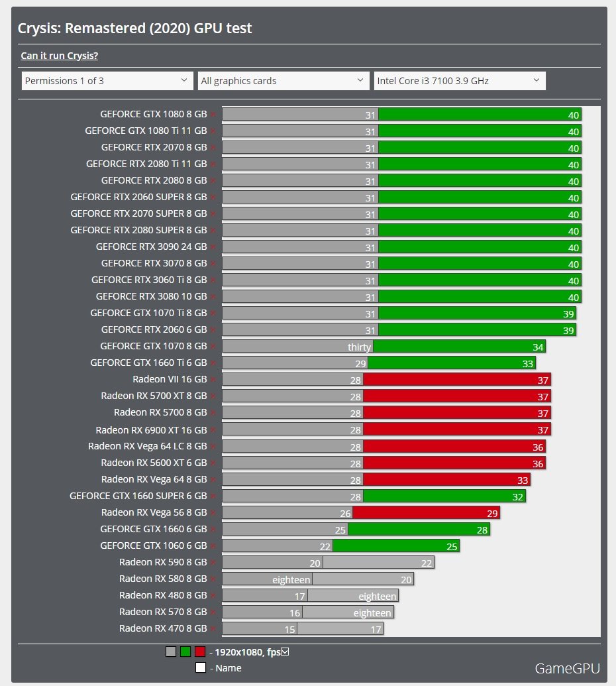Screen dimensions: 616x686
Task: Click the GEFORCE RTX 3090 24 GB label
Action: click(x=151, y=247)
